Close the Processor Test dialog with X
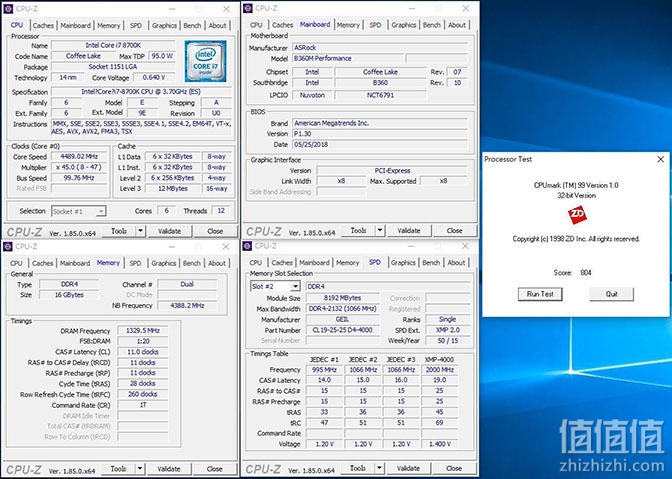672x479 pixels. (660, 159)
